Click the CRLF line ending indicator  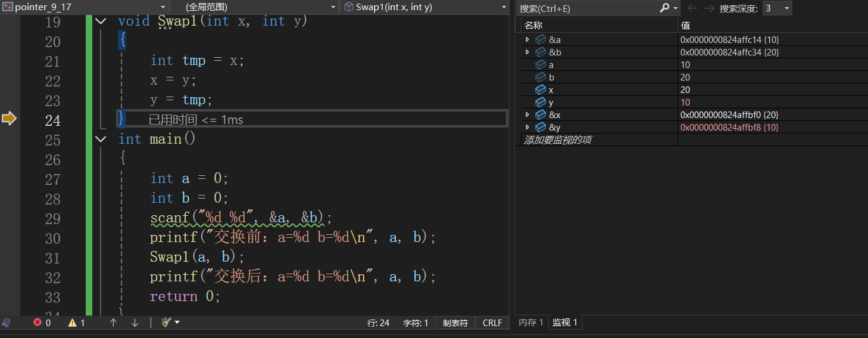pyautogui.click(x=492, y=323)
